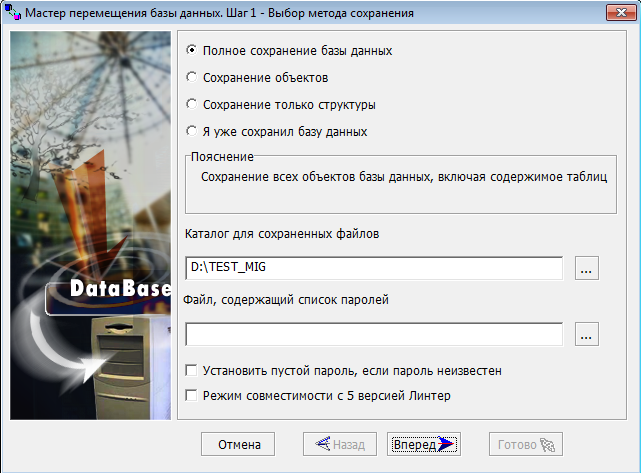Click the 'Пояснение' explanation text box
This screenshot has height=473, width=641.
point(400,183)
